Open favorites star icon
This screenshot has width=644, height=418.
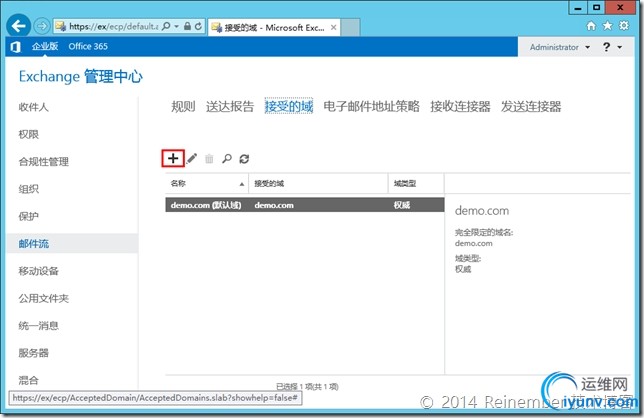607,26
